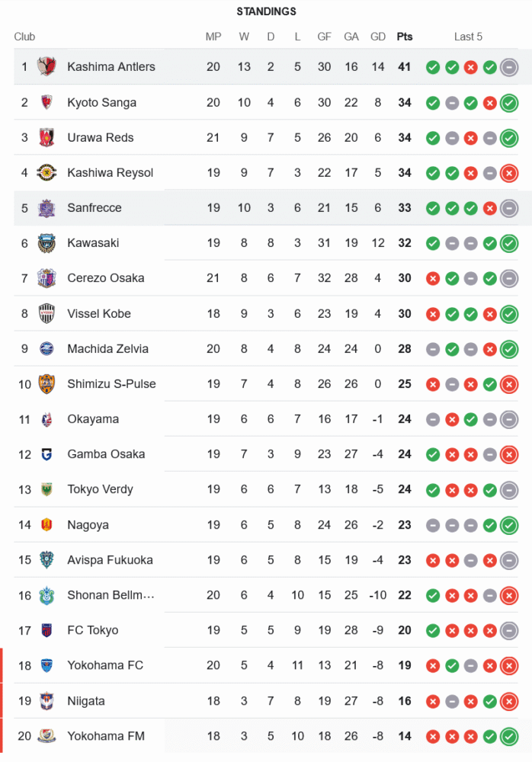Click the Vissel Kobe team crest
Viewport: 532px width, 762px height.
tap(47, 313)
